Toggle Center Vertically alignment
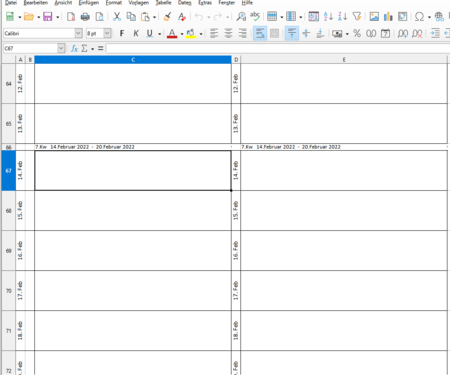 [x=306, y=33]
